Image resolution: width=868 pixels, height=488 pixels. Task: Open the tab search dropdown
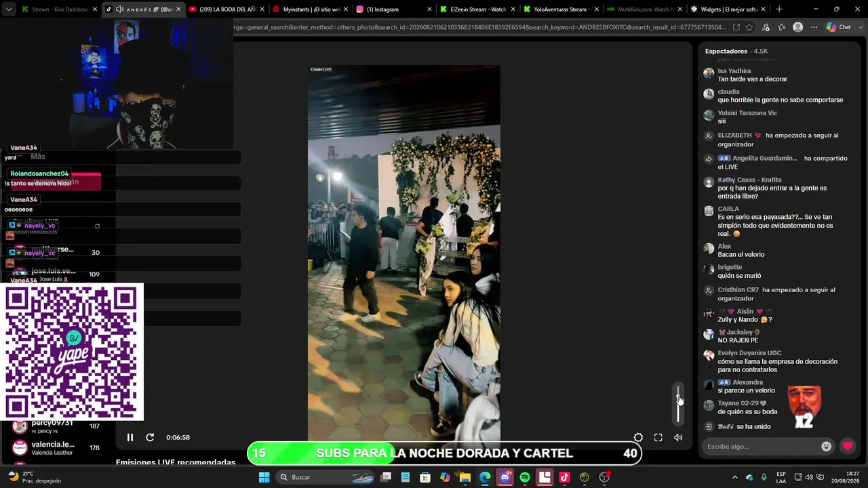click(9, 9)
